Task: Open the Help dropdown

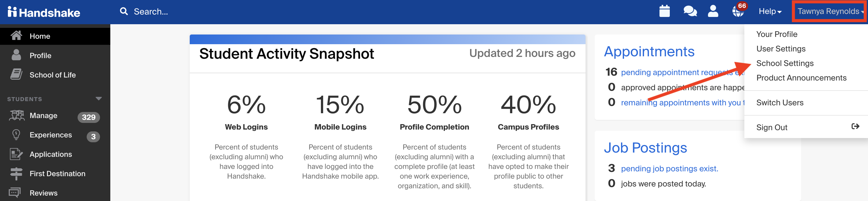Action: coord(769,11)
